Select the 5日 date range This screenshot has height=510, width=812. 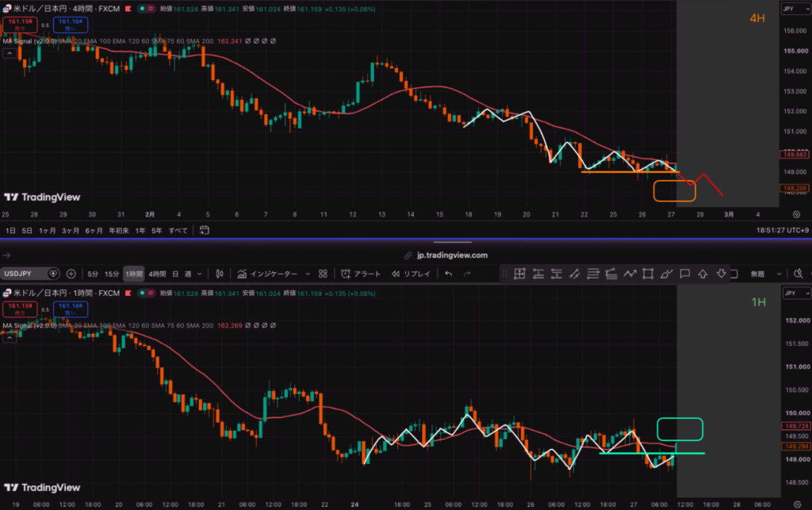point(26,230)
